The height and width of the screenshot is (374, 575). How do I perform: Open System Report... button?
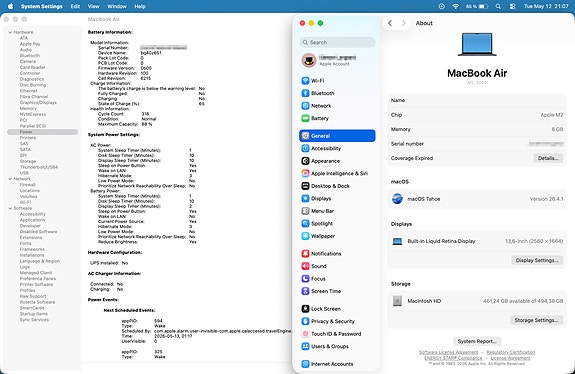click(x=477, y=341)
